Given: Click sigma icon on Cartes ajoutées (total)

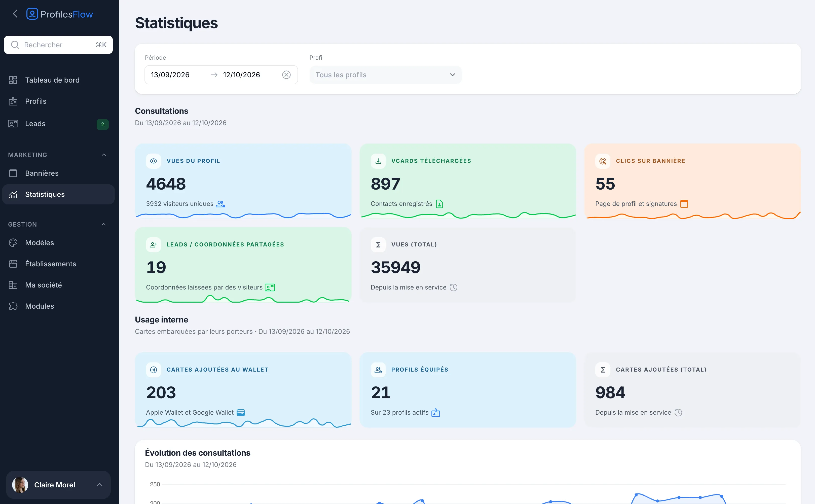Looking at the screenshot, I should click(603, 370).
